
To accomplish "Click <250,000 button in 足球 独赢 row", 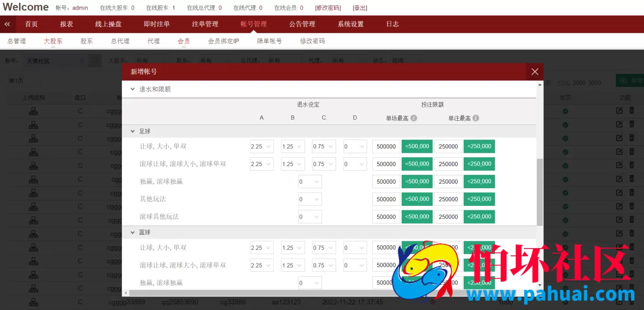I will coord(479,182).
